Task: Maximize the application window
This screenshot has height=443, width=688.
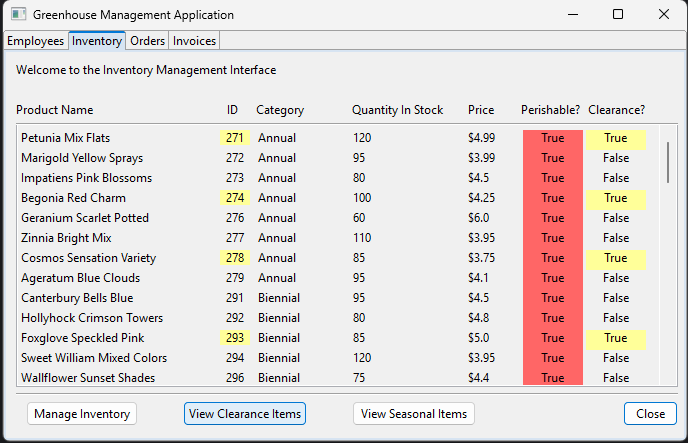Action: pos(618,15)
